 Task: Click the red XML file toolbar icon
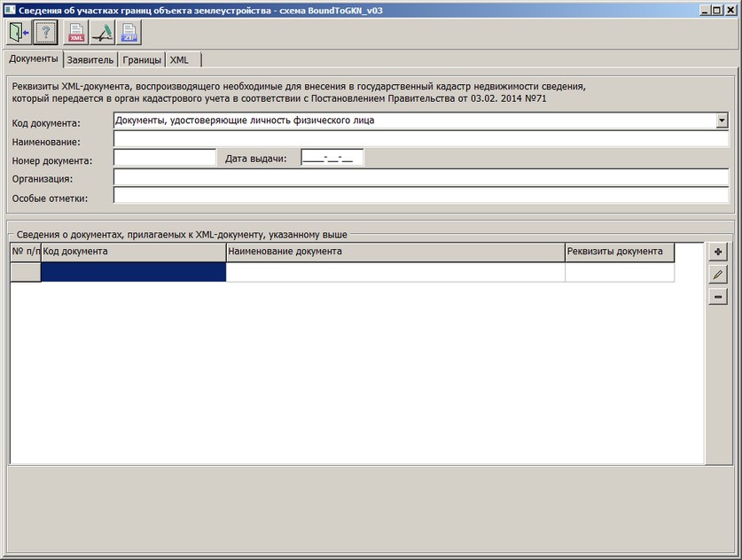pos(76,33)
